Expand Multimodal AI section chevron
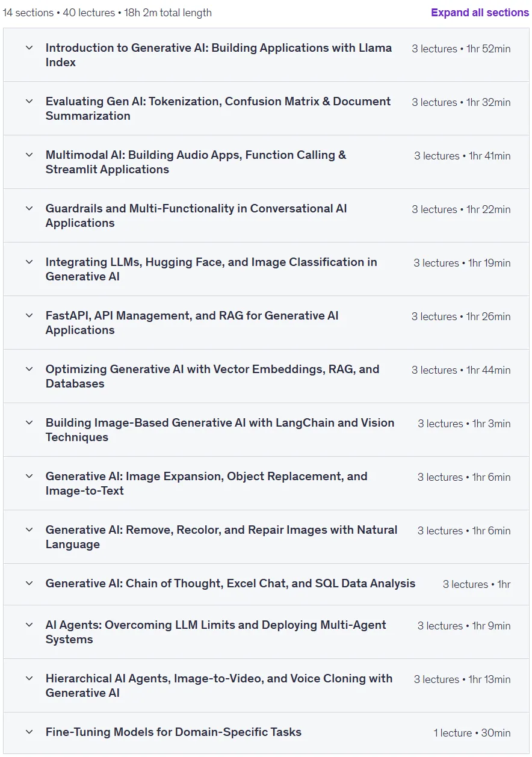The image size is (532, 757). click(29, 155)
